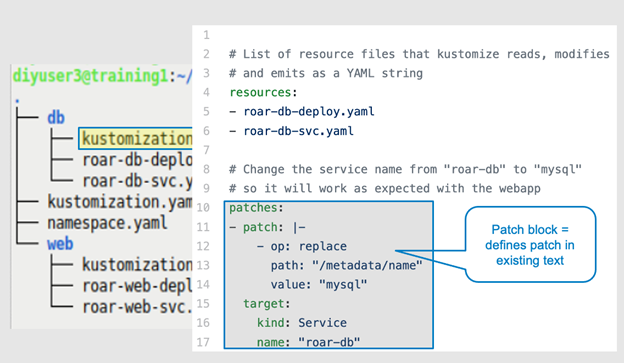This screenshot has height=363, width=624.
Task: Select roar-db-svc file in tree
Action: (137, 181)
